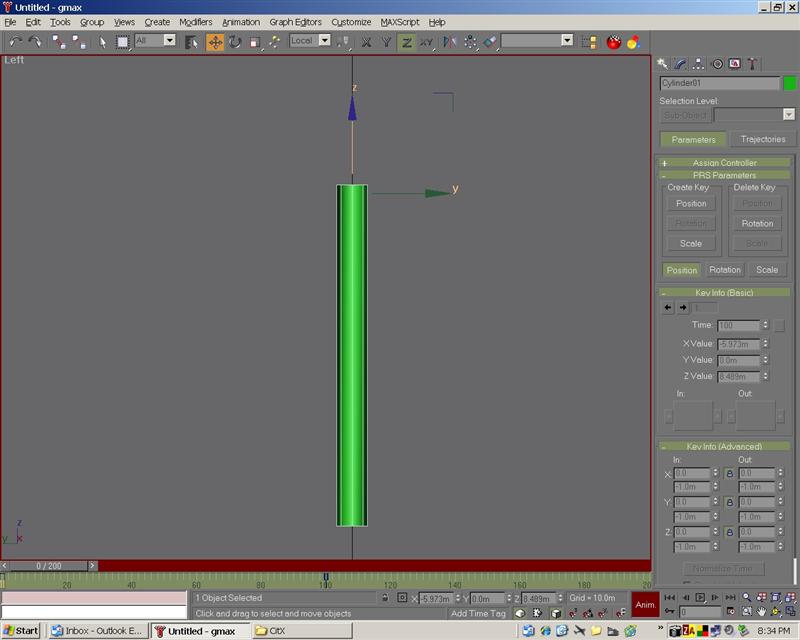Expand the Assign Controller rollout
800x640 pixels.
pyautogui.click(x=724, y=163)
